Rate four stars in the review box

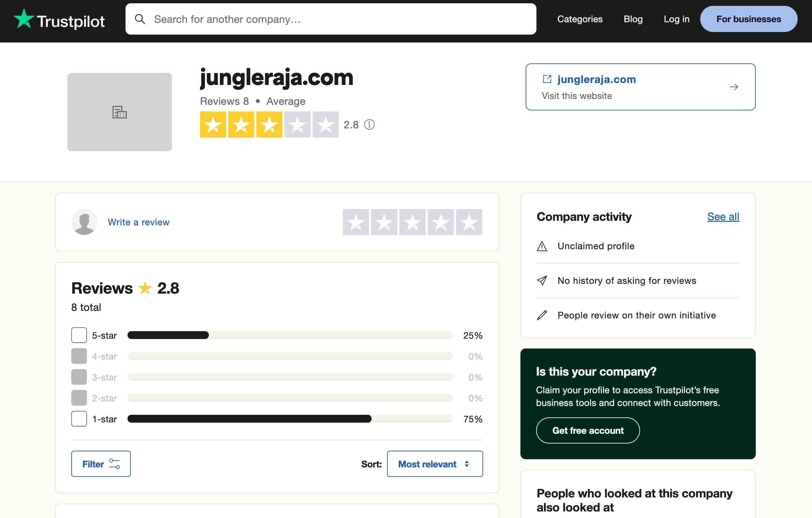click(441, 222)
